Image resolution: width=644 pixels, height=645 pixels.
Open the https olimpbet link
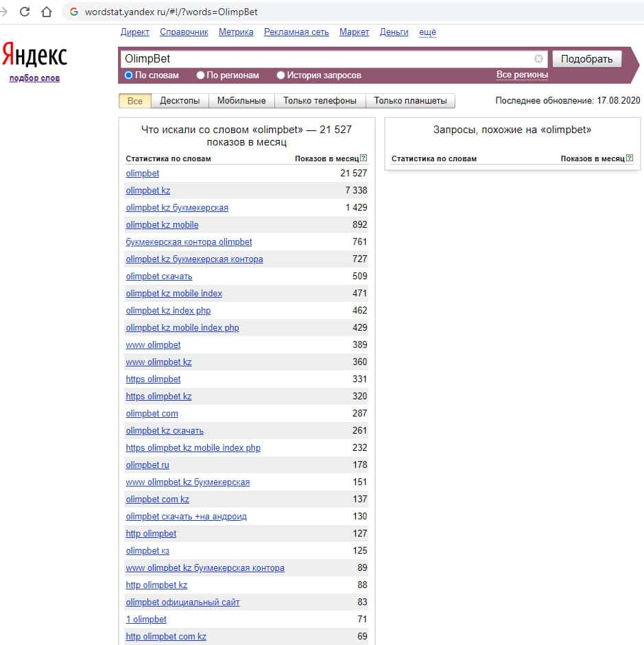click(x=153, y=379)
